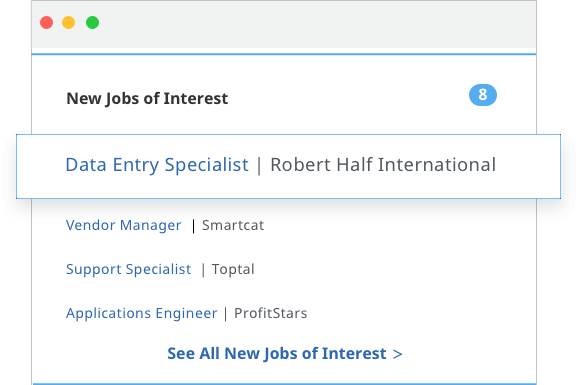Open the Applications Engineer job listing
The width and height of the screenshot is (579, 385).
pyautogui.click(x=141, y=313)
